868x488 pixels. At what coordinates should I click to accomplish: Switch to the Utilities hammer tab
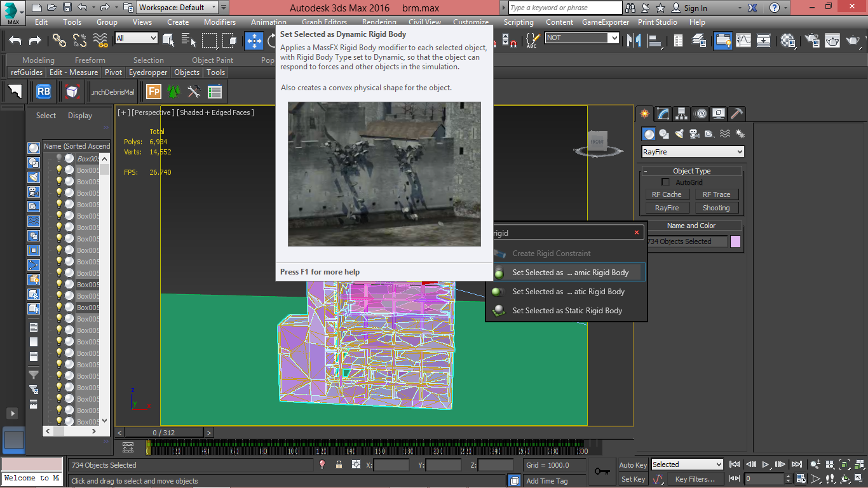tap(737, 114)
